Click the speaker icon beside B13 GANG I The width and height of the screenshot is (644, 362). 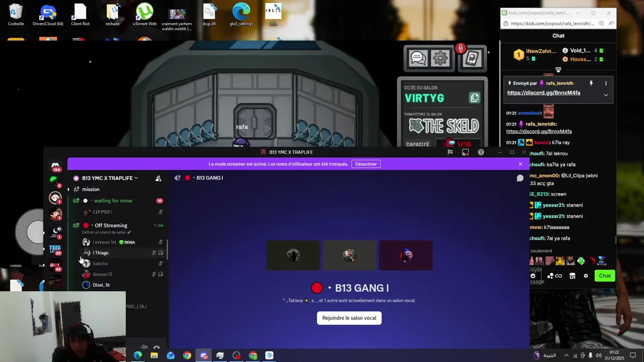[x=177, y=178]
